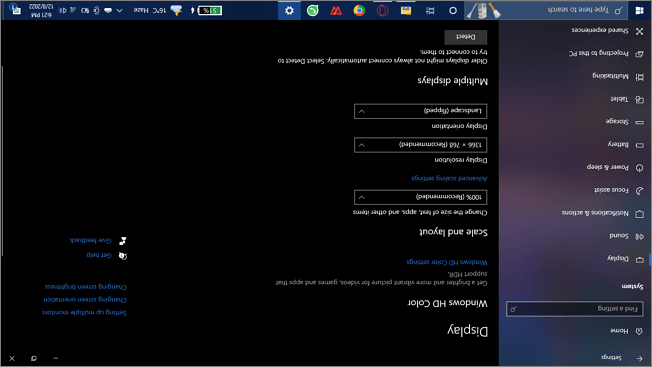Open the Battery sidebar icon
Screen dimensions: 652x367
640,145
